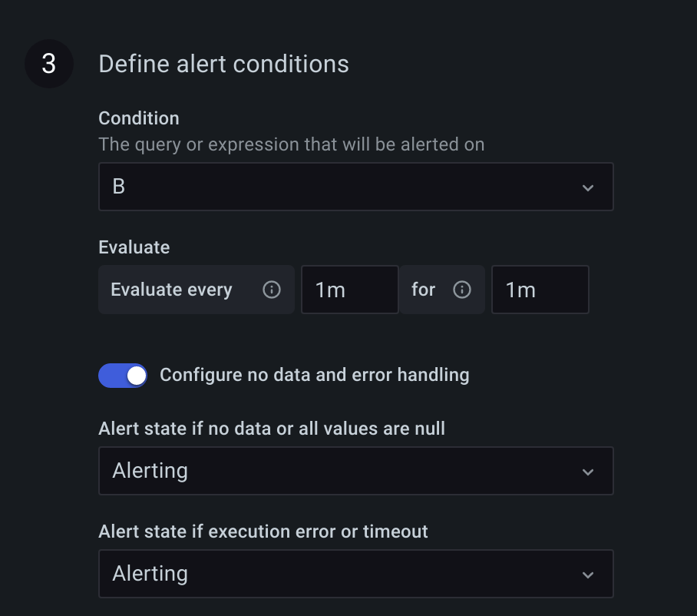Disable Configure no data and error handling
Viewport: 697px width, 616px height.
(123, 376)
